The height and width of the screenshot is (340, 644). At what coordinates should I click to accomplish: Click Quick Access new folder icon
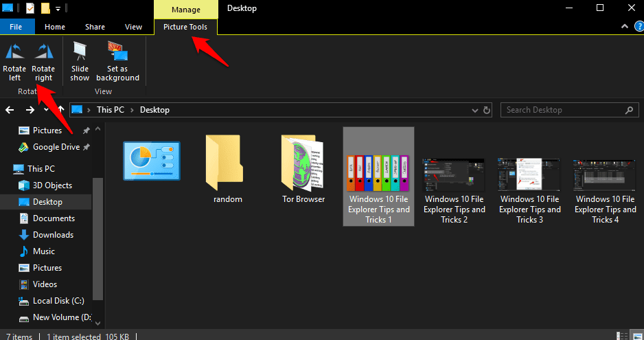coord(45,8)
